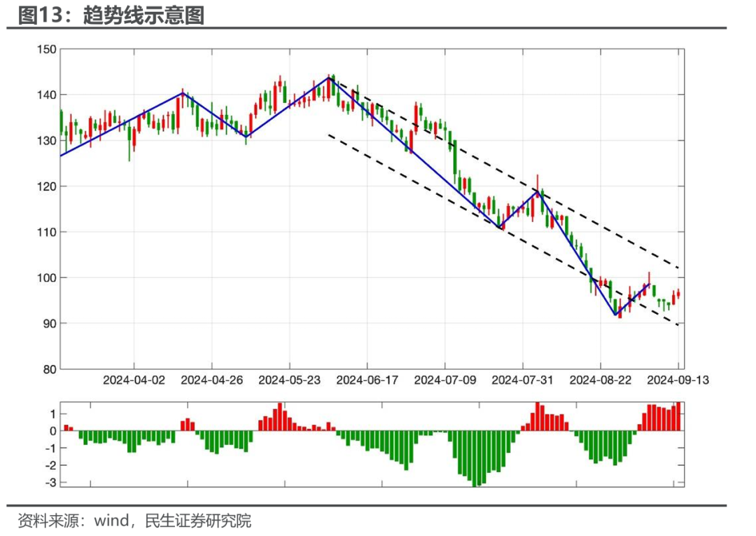This screenshot has width=756, height=536.
Task: Select the date label 2024-05-23
Action: (x=289, y=380)
